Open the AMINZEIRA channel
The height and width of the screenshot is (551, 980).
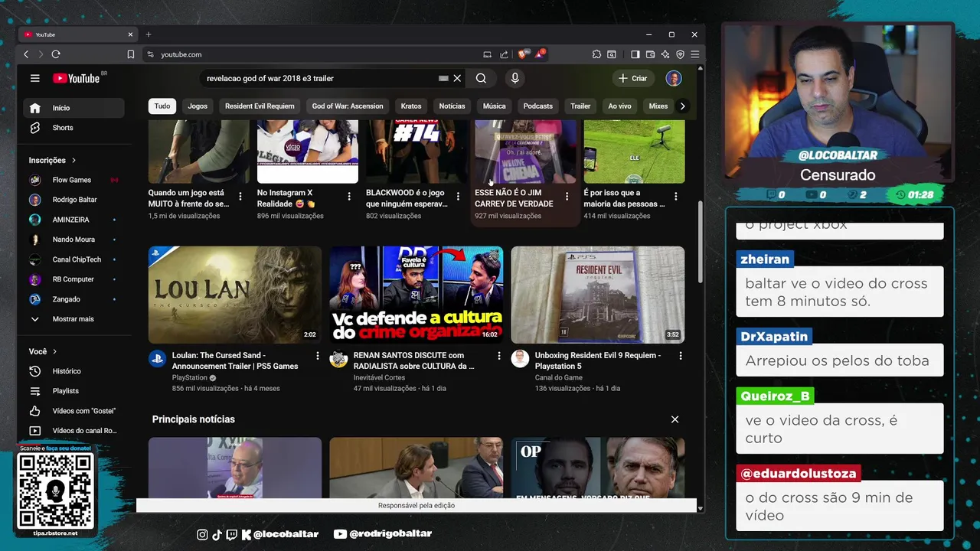tap(73, 220)
